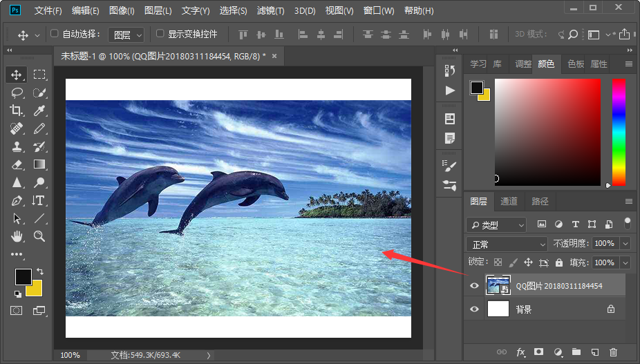The width and height of the screenshot is (640, 364).
Task: Toggle lock position
Action: point(528,262)
